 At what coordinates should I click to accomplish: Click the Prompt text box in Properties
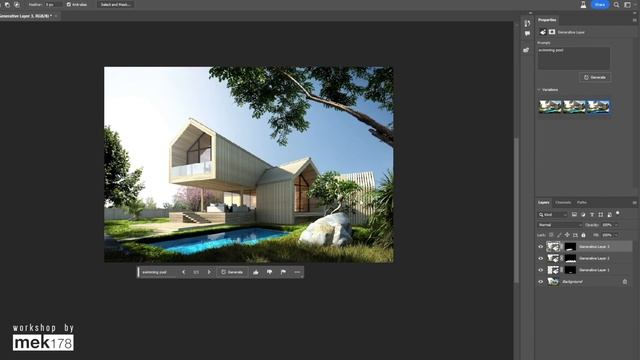point(574,58)
